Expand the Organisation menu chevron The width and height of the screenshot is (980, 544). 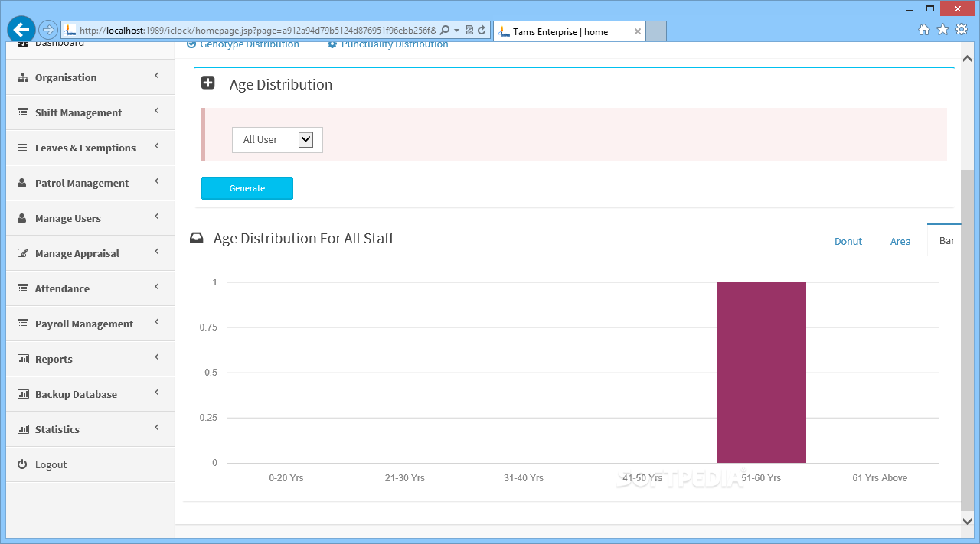click(157, 76)
